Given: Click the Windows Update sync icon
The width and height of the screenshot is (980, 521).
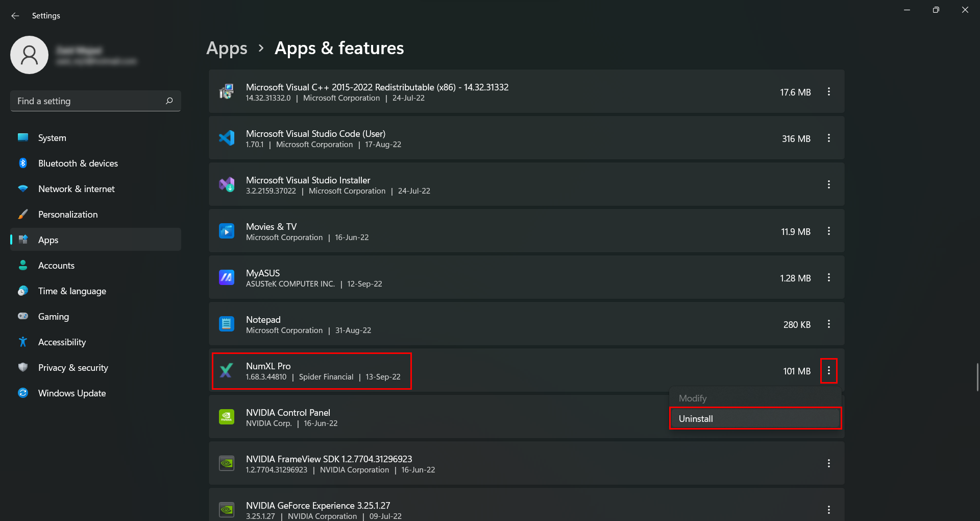Looking at the screenshot, I should tap(23, 393).
